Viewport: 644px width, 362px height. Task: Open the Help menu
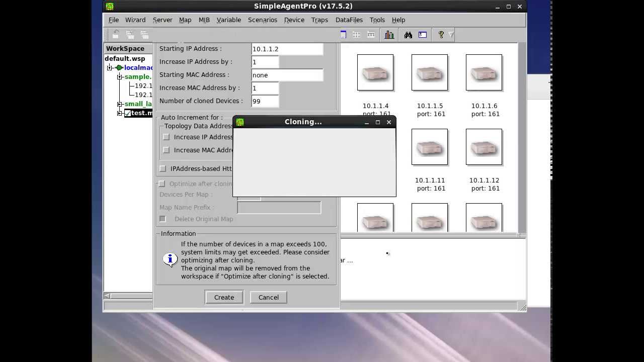[x=398, y=20]
